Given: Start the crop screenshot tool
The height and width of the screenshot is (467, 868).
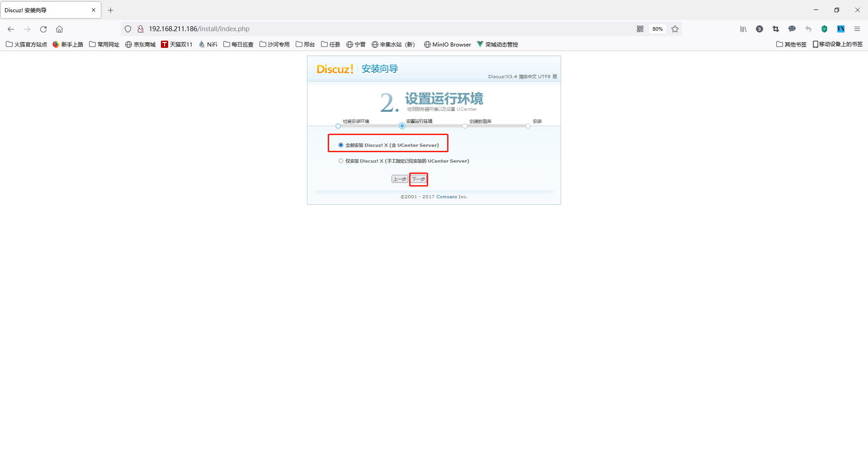Looking at the screenshot, I should [x=776, y=29].
